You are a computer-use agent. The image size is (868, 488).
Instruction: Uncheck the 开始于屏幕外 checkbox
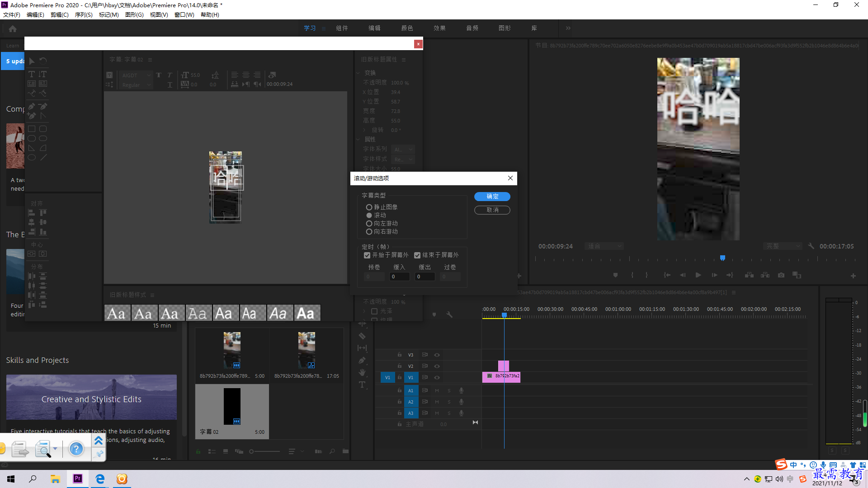click(367, 255)
